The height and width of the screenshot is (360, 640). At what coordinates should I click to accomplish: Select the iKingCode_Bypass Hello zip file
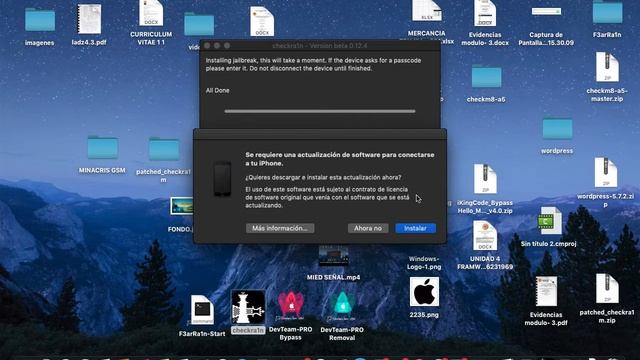click(485, 179)
